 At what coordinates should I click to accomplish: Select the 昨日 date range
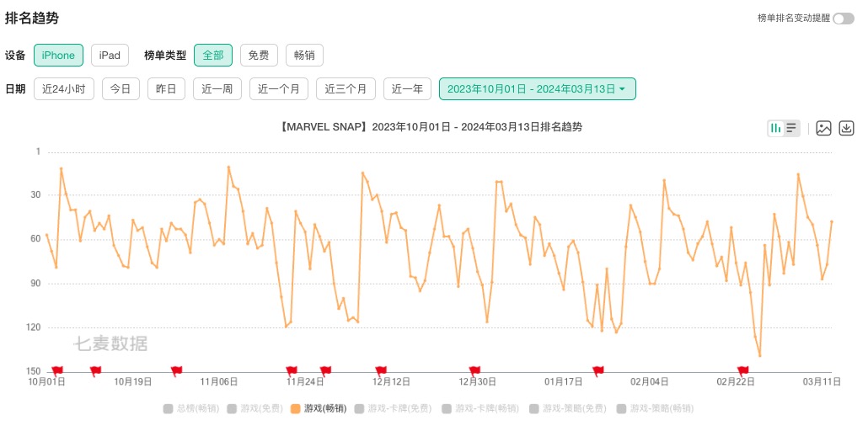point(166,89)
